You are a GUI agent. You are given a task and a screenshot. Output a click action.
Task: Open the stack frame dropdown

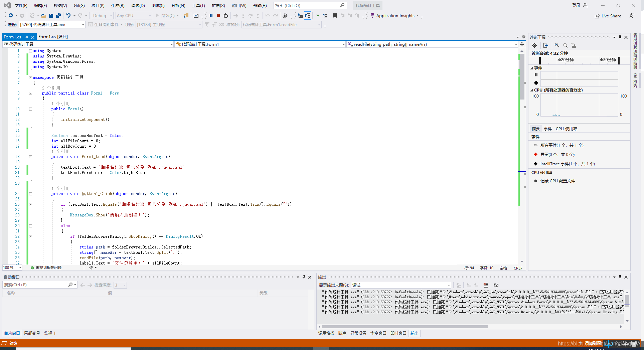tap(282, 25)
